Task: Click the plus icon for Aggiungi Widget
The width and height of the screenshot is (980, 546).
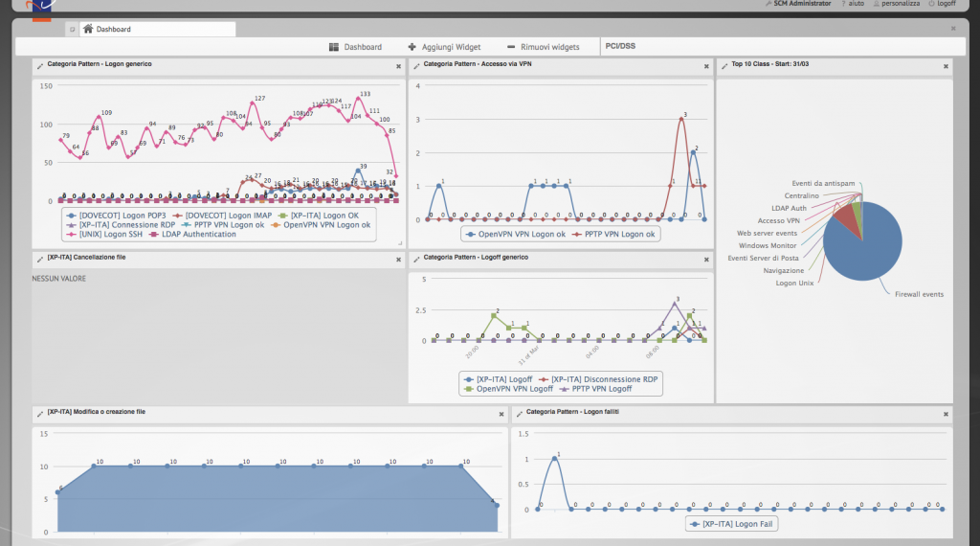Action: pos(412,47)
